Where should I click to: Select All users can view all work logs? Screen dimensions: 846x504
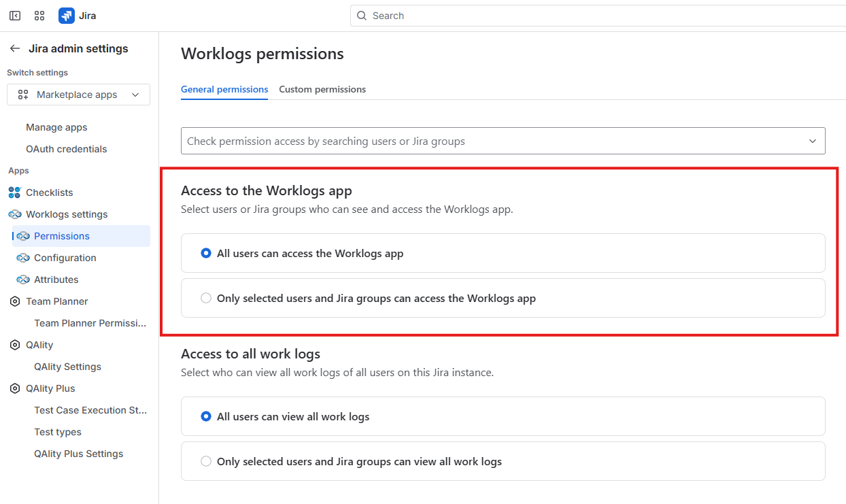click(206, 416)
